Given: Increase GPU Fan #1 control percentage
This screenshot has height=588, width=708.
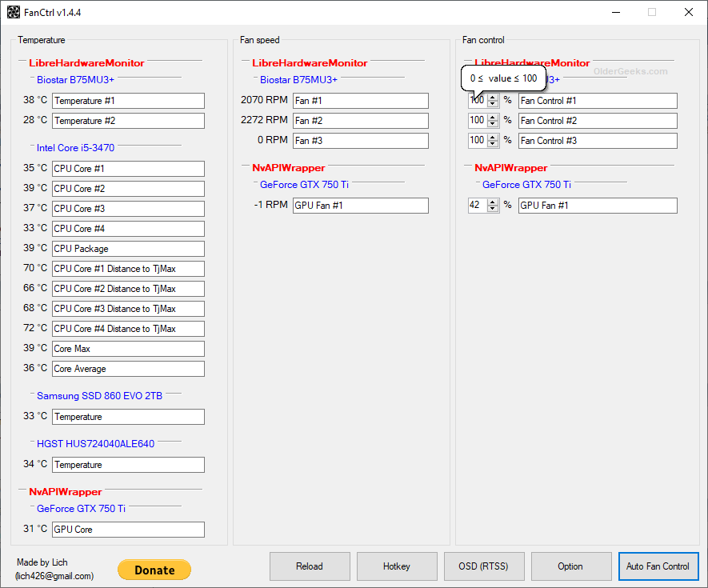Looking at the screenshot, I should [493, 202].
